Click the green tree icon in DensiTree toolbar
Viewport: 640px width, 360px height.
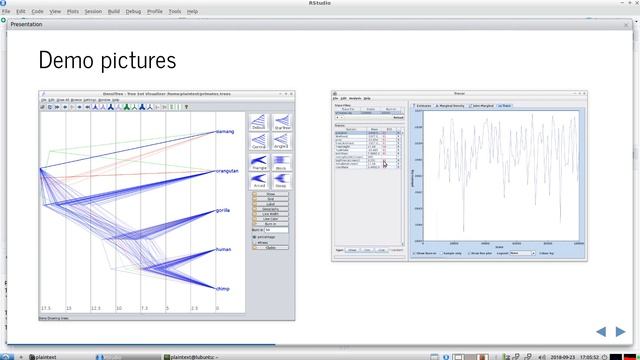click(127, 107)
